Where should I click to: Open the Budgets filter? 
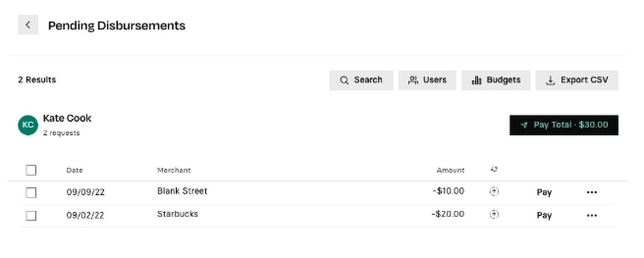pos(496,80)
